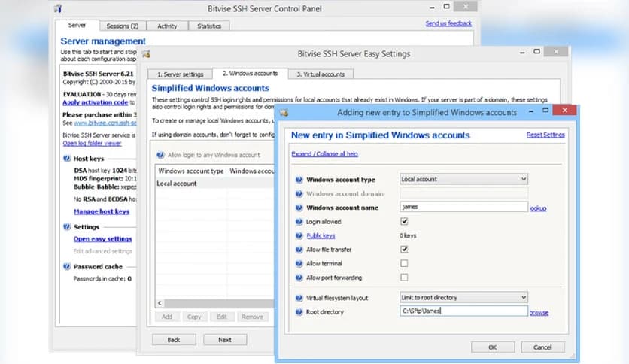Click help icon beside Host keys heading

coord(67,159)
